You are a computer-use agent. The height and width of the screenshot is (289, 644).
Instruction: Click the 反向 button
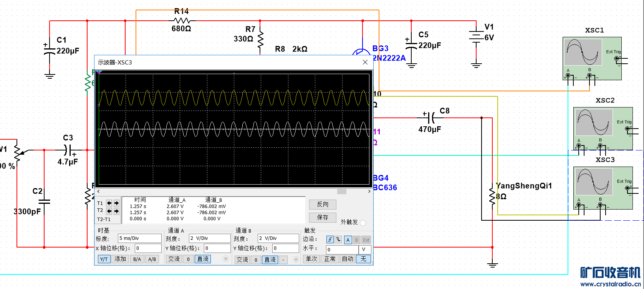[x=323, y=205]
